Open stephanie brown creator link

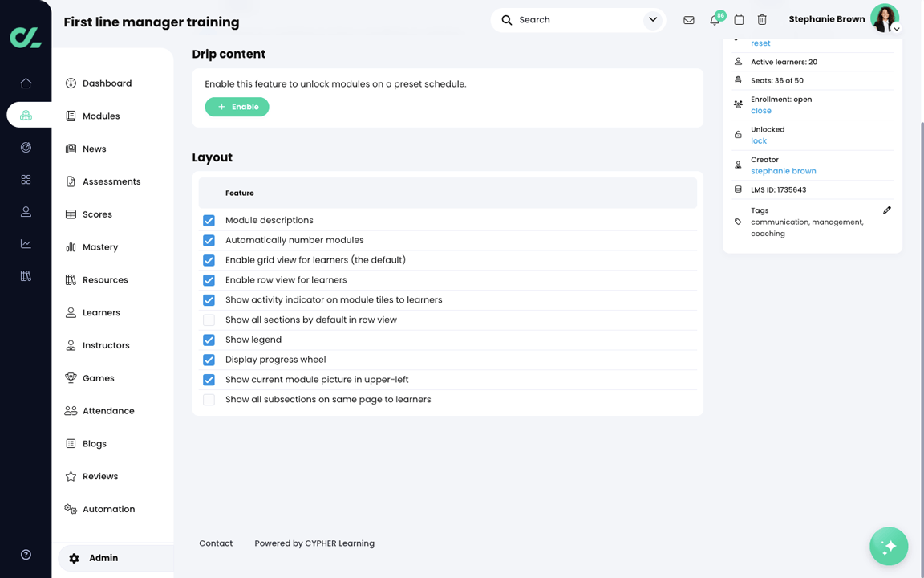pos(783,171)
